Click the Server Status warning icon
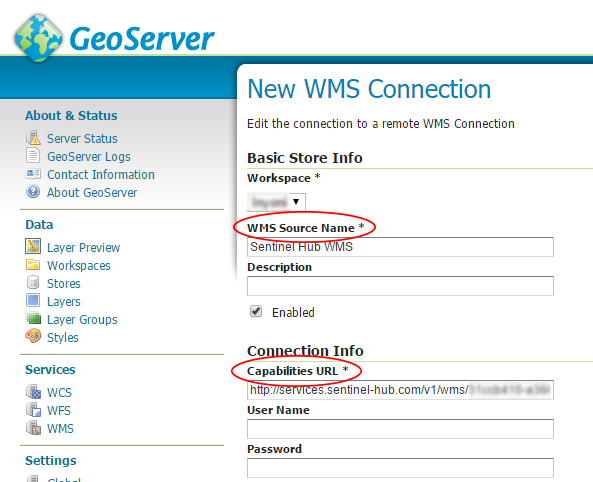 point(33,138)
